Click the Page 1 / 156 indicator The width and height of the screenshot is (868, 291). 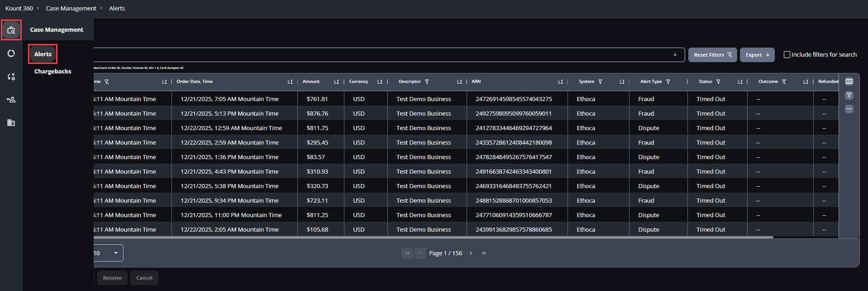pyautogui.click(x=445, y=253)
